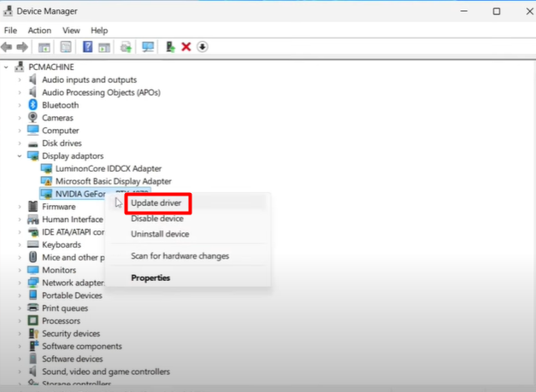This screenshot has height=392, width=536.
Task: Click the Cameras webcam icon
Action: pos(33,118)
